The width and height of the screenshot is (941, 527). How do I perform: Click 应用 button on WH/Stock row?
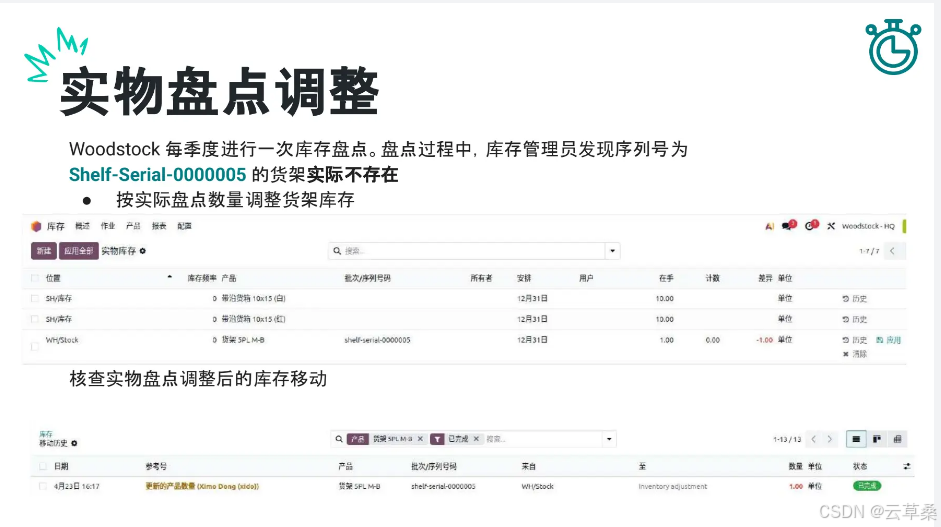pos(889,340)
